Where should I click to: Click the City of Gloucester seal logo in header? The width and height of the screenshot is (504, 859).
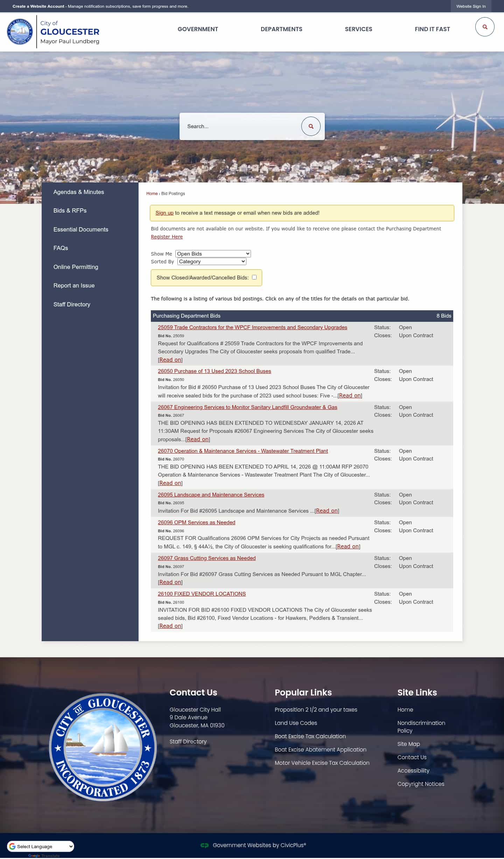pos(20,32)
